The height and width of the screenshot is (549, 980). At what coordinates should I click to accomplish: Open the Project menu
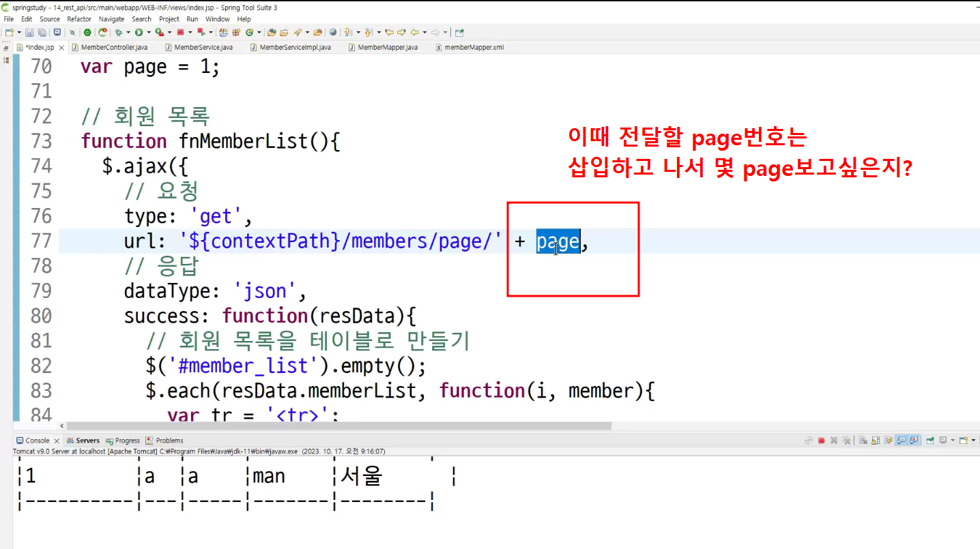point(169,19)
